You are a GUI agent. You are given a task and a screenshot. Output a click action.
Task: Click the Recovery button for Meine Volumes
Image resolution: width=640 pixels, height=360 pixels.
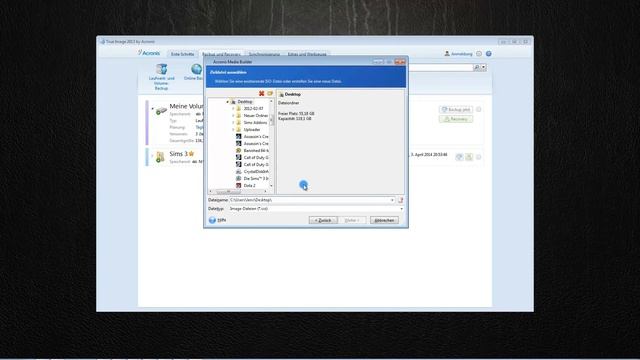pos(456,119)
